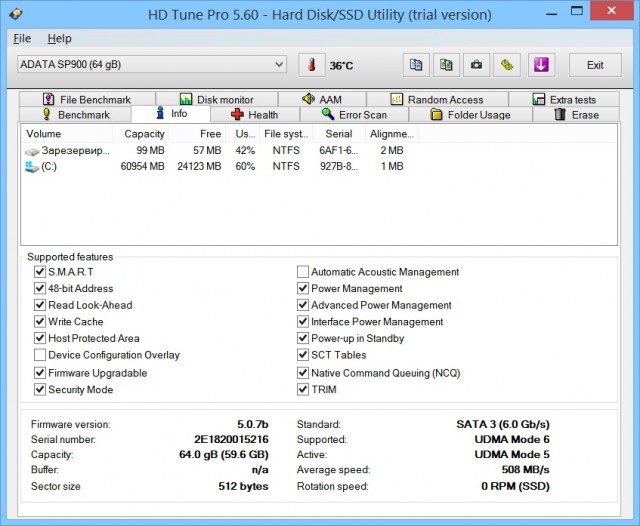Click the 60954 MB capacity cell
The height and width of the screenshot is (526, 640).
[142, 166]
